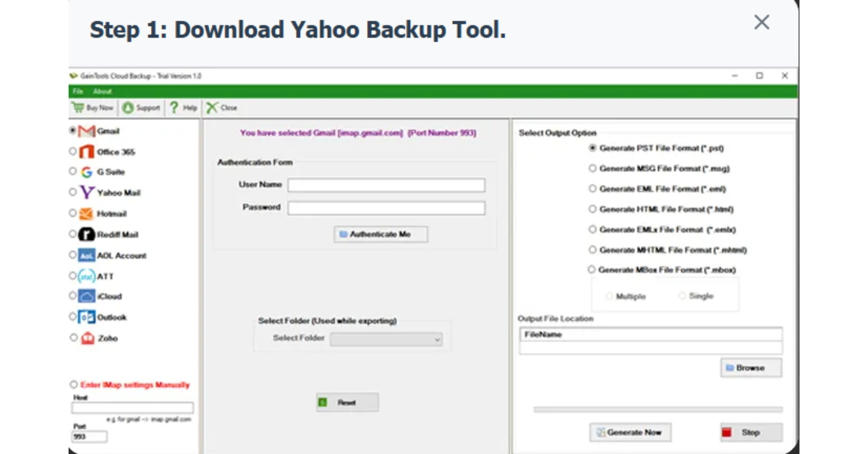
Task: Click the G Suite Google icon
Action: (87, 172)
